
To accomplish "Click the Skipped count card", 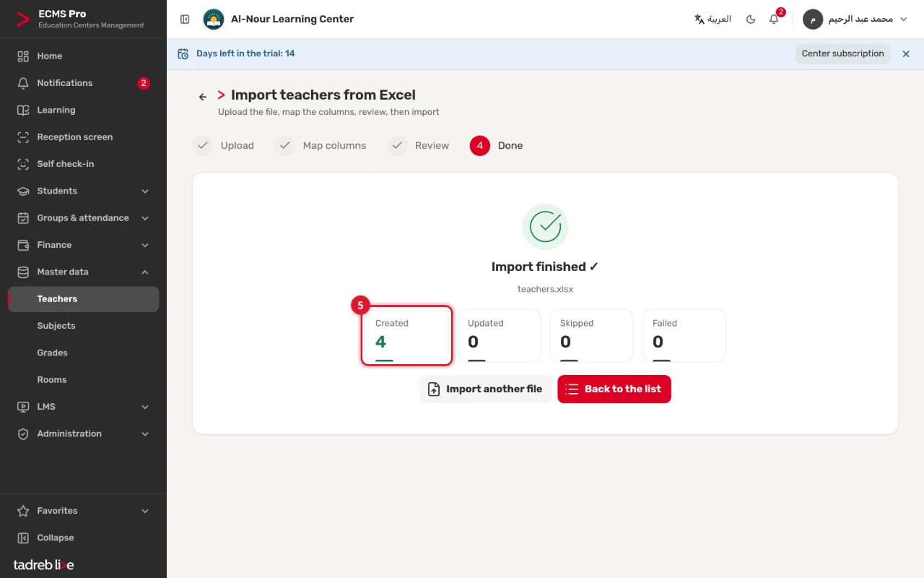I will tap(591, 335).
